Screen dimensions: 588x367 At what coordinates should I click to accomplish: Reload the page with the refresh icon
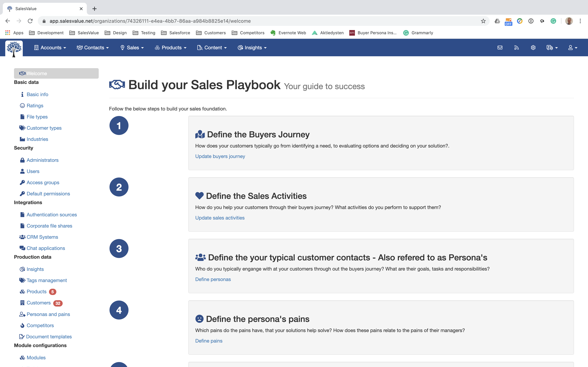click(x=30, y=21)
